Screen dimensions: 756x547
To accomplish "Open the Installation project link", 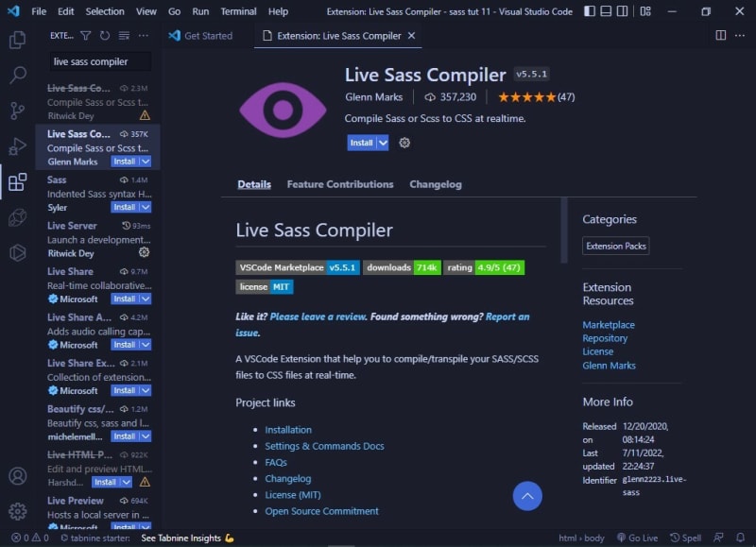I will tap(288, 430).
